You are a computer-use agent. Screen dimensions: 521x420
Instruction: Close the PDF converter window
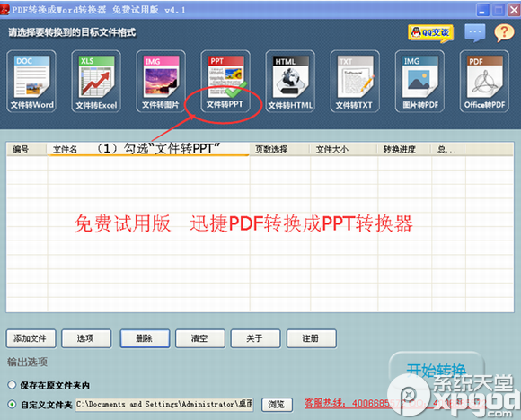pyautogui.click(x=514, y=10)
